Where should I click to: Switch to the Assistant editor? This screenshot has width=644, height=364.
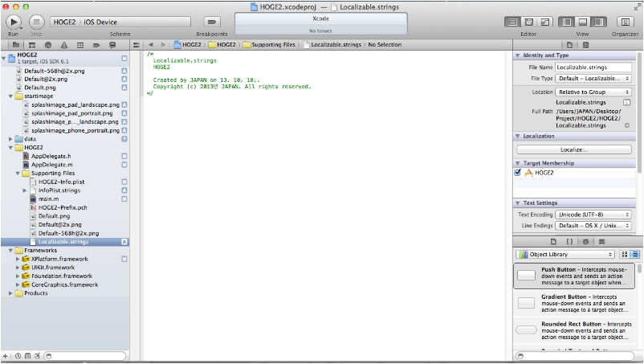point(530,22)
